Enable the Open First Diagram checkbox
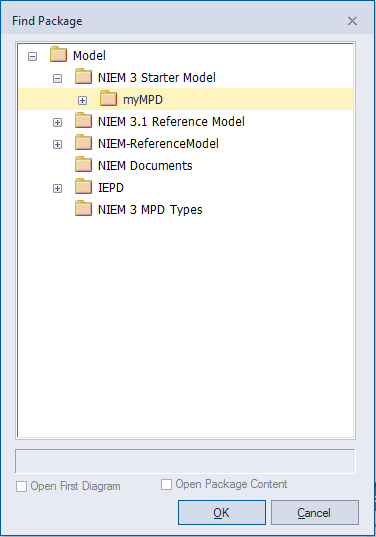Viewport: 376px width, 537px height. coord(22,486)
